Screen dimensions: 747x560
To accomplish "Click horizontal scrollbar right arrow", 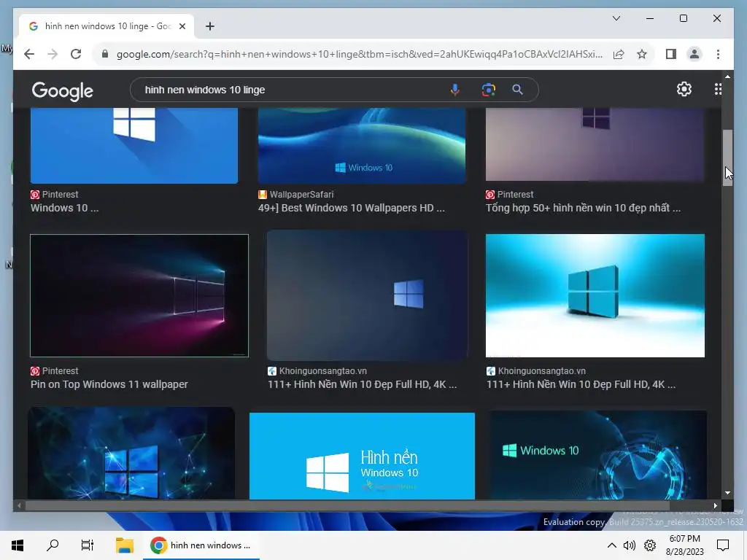I will pyautogui.click(x=716, y=506).
